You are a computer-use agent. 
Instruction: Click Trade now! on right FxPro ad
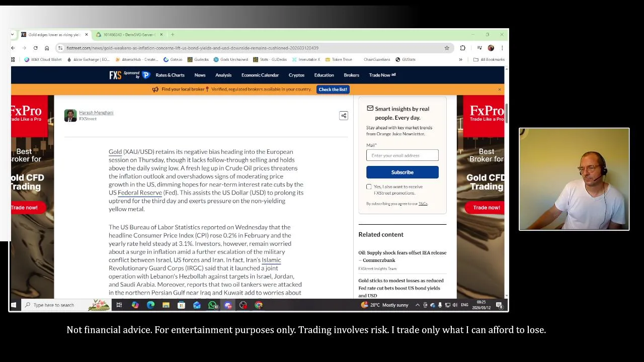(487, 208)
